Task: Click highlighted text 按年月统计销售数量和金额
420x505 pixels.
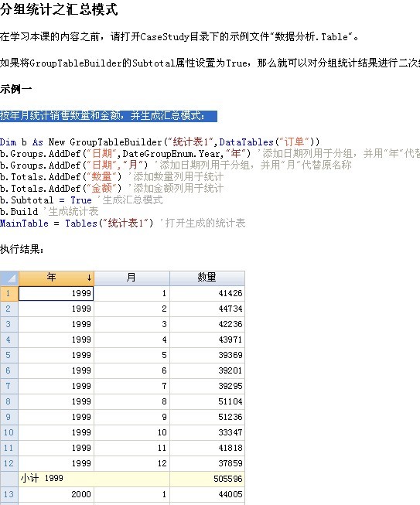Action: (60, 116)
